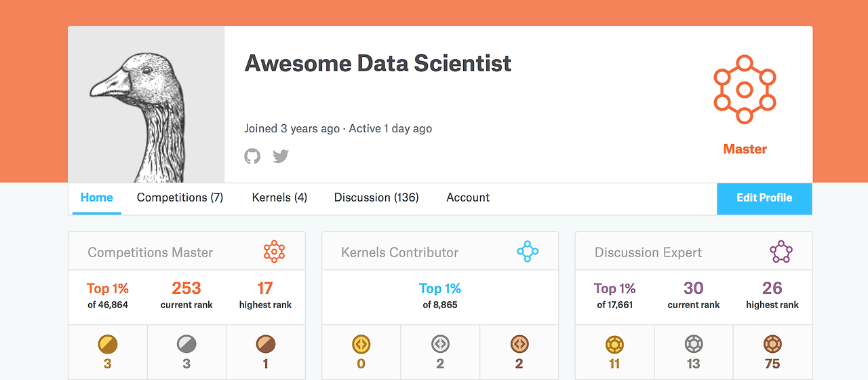Open the Account tab
868x380 pixels.
coord(468,197)
